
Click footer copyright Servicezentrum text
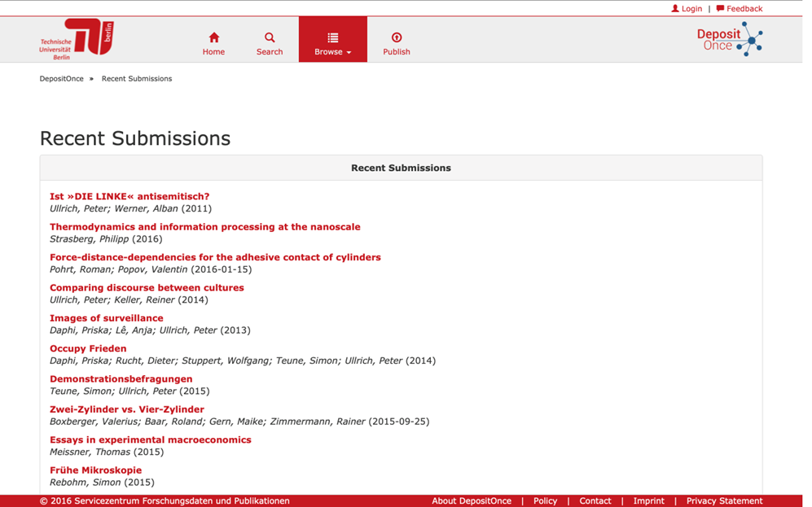pyautogui.click(x=165, y=500)
